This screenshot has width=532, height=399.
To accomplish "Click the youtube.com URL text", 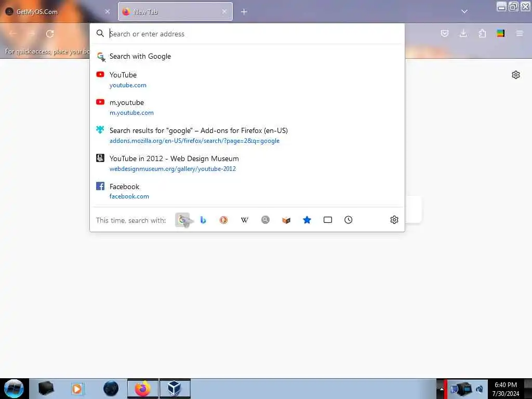I will [x=128, y=85].
